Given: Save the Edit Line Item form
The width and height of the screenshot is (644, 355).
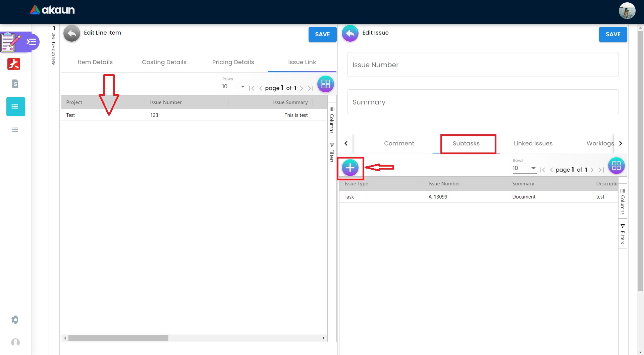Looking at the screenshot, I should (322, 34).
